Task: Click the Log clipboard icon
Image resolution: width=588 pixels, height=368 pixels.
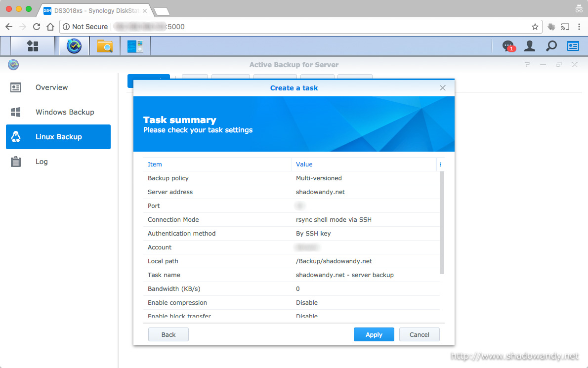Action: coord(16,162)
